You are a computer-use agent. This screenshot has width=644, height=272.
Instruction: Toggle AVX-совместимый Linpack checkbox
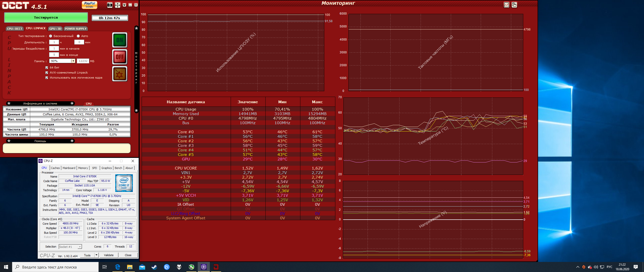pos(47,73)
